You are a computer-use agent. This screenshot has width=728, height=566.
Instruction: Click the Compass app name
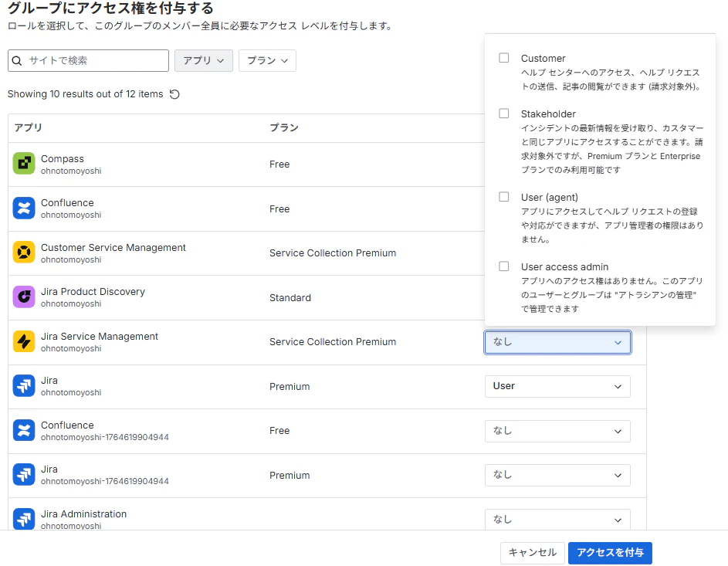point(63,159)
